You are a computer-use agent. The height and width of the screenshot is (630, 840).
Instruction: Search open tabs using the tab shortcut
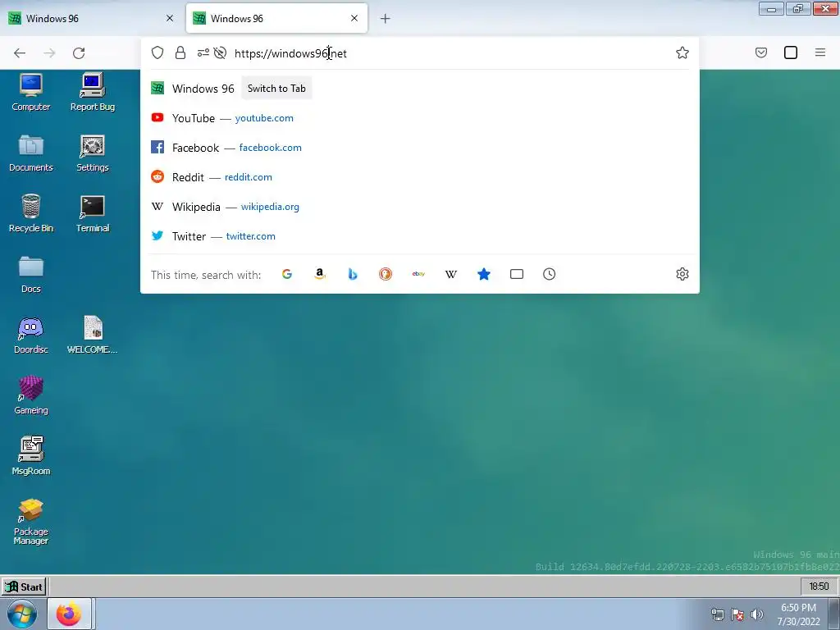pyautogui.click(x=517, y=274)
